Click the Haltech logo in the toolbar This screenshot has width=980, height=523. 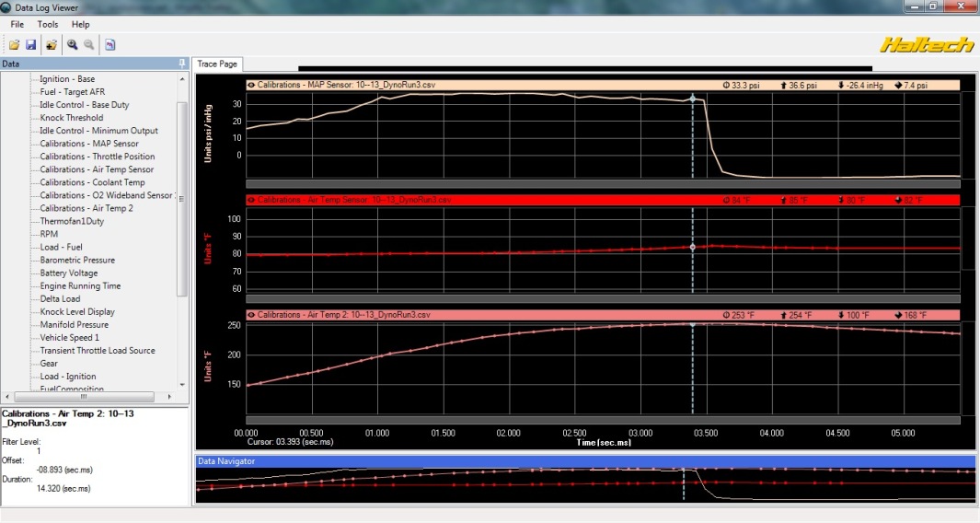click(x=925, y=44)
